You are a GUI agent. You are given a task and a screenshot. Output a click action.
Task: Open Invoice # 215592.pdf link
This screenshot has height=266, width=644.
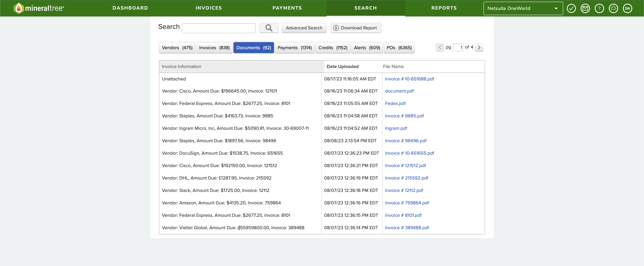coord(407,178)
